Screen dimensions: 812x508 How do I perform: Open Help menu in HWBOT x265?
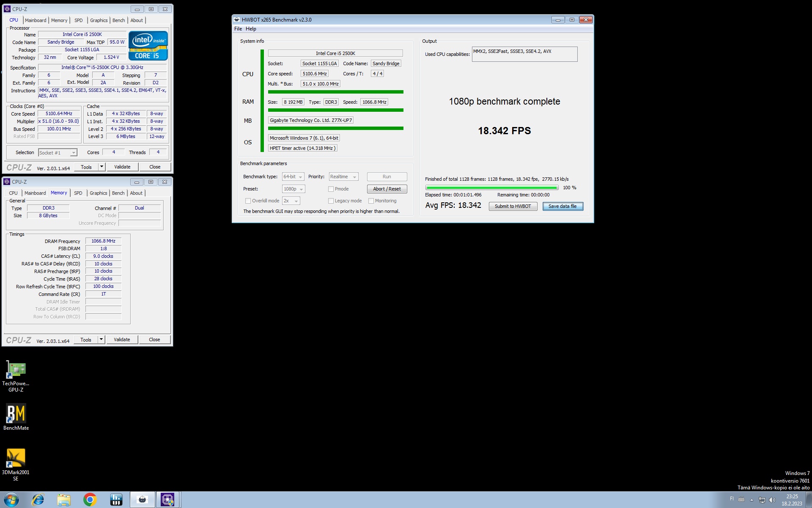(x=251, y=29)
